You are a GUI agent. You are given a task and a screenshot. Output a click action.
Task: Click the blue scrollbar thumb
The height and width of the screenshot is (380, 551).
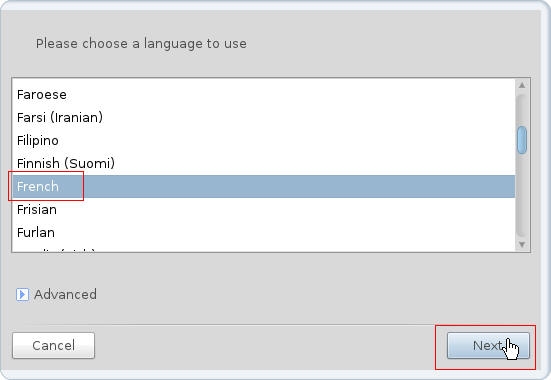[x=522, y=140]
